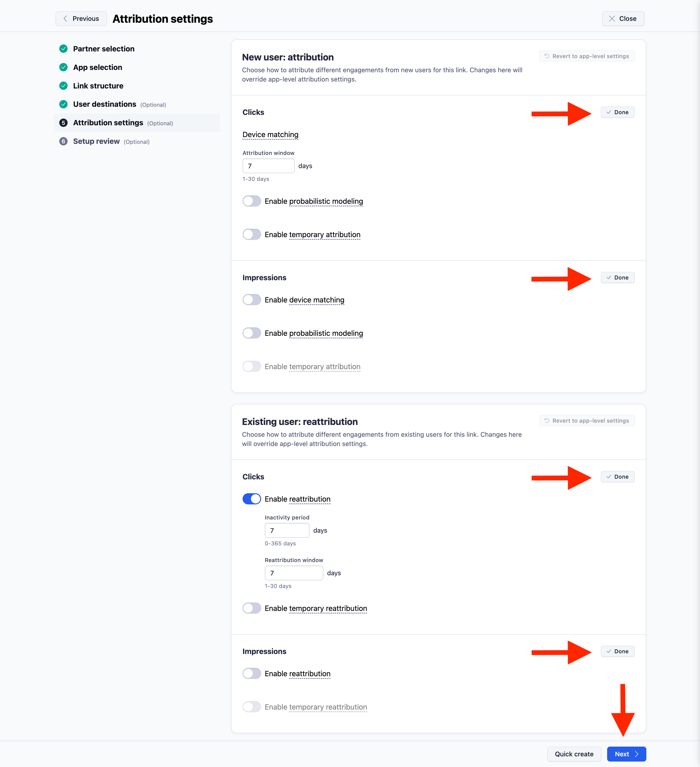Select the Setup review step in the sidebar

click(96, 141)
